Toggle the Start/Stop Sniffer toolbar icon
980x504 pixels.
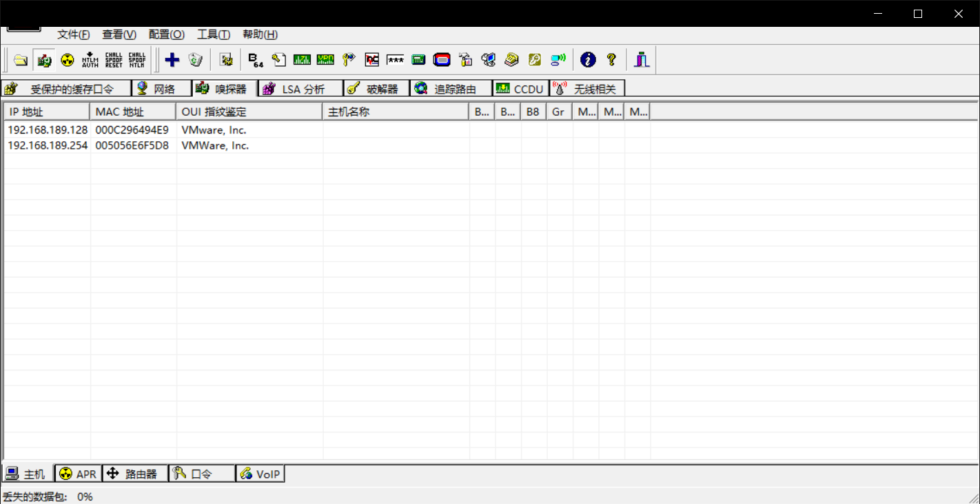coord(44,60)
